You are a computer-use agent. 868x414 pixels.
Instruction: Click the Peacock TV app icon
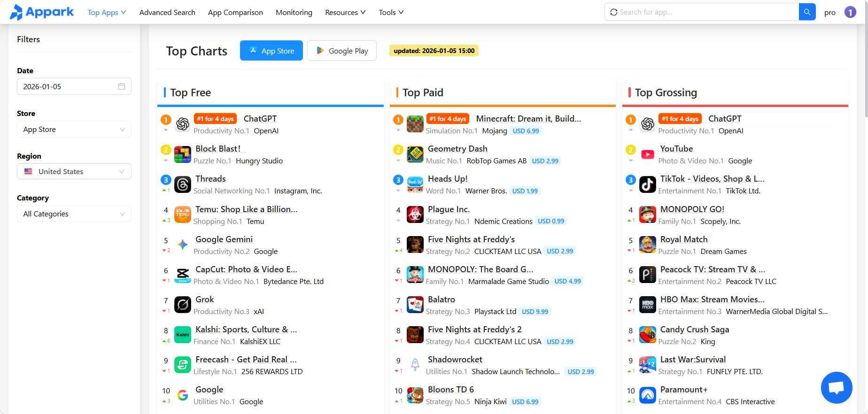point(648,275)
